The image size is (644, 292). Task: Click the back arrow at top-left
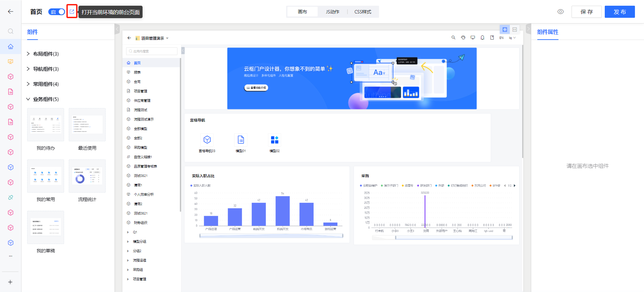tap(10, 11)
